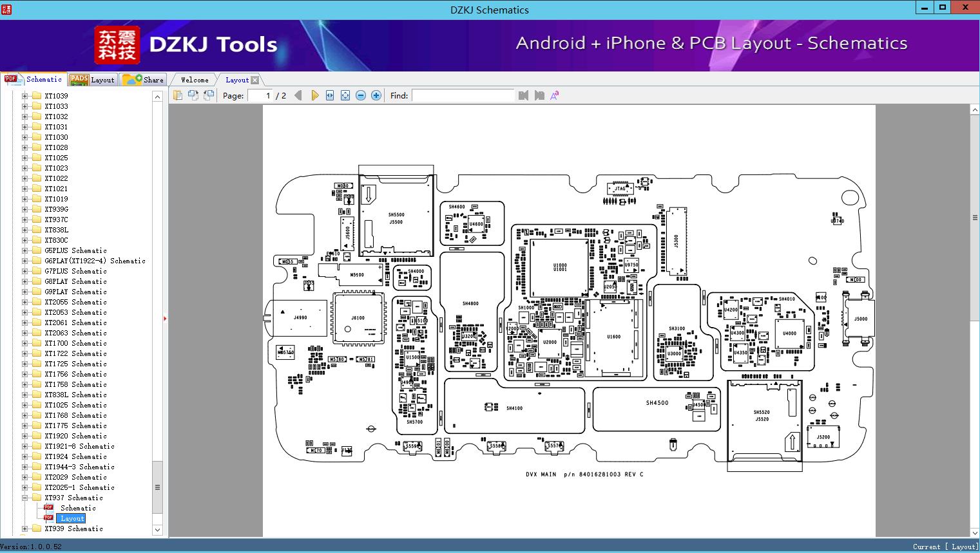Click the PDF icon beside the Layout file
This screenshot has height=553, width=980.
(x=48, y=518)
